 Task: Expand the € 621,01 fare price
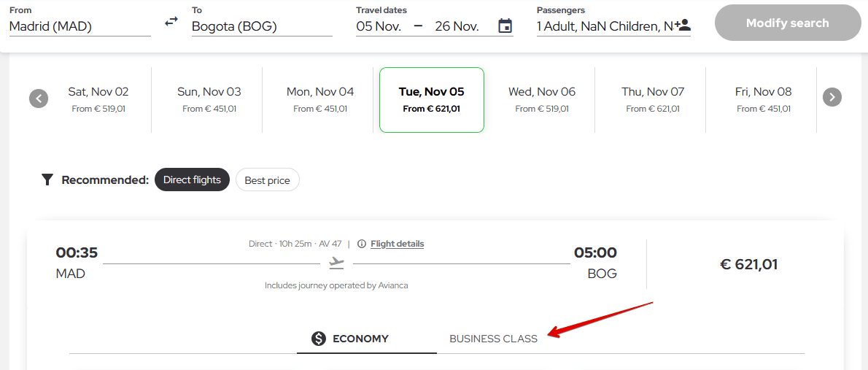(x=748, y=264)
